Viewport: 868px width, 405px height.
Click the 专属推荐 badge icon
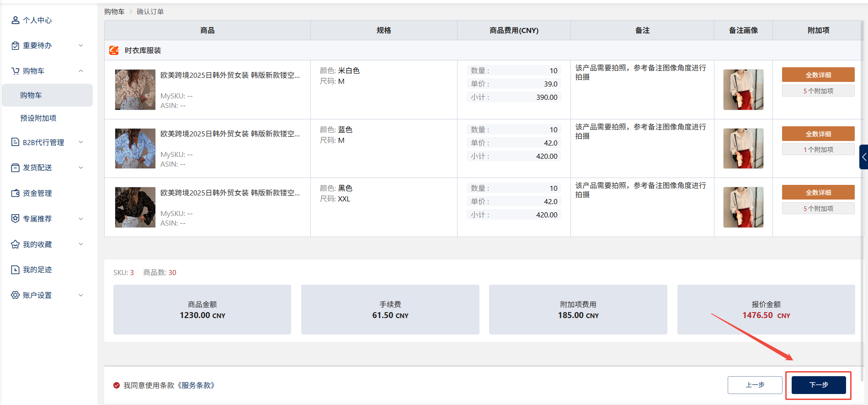pyautogui.click(x=15, y=219)
